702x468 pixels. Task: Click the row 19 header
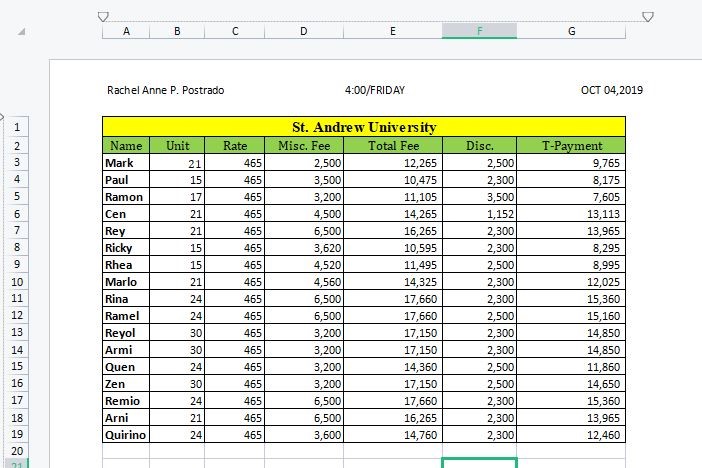pyautogui.click(x=17, y=435)
